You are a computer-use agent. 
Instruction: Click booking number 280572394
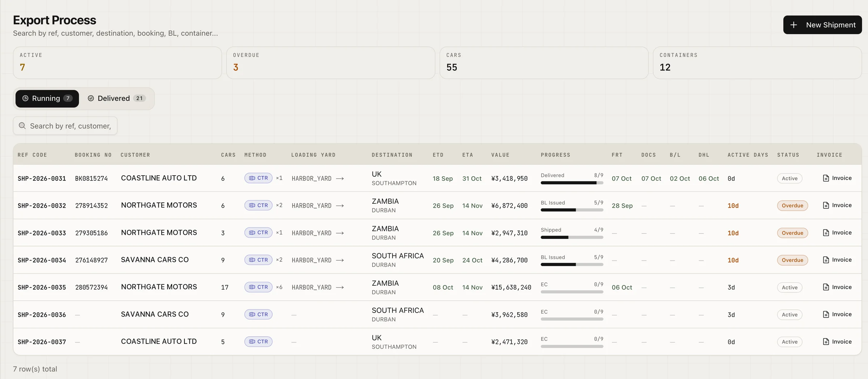[x=92, y=288]
